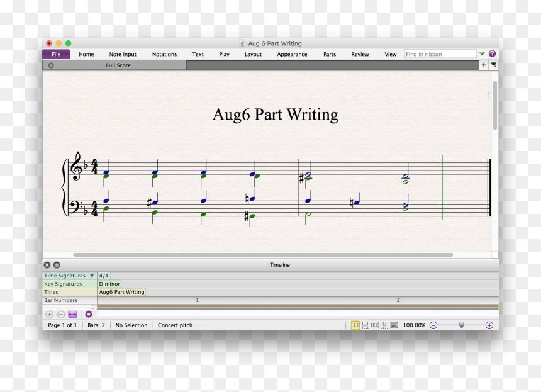
Task: Click the green playback line in the score
Action: click(x=443, y=188)
